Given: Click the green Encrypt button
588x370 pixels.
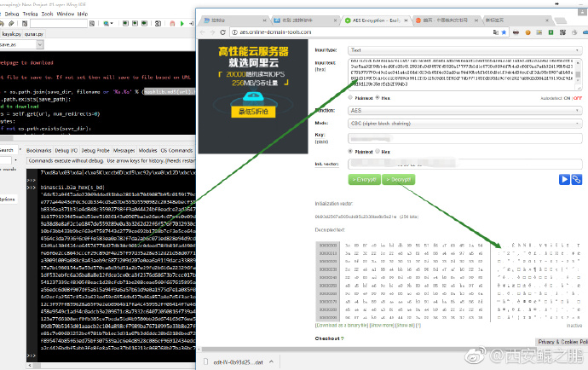Looking at the screenshot, I should coord(365,179).
